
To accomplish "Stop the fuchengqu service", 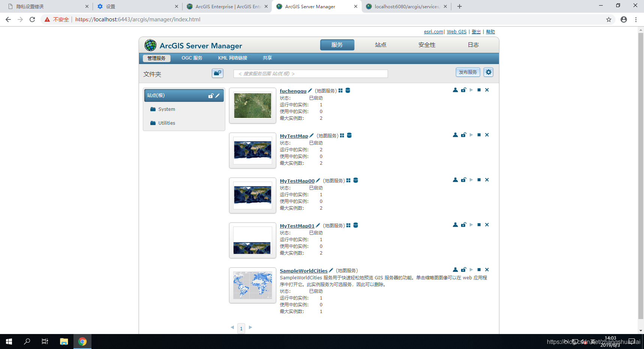I will click(x=479, y=90).
